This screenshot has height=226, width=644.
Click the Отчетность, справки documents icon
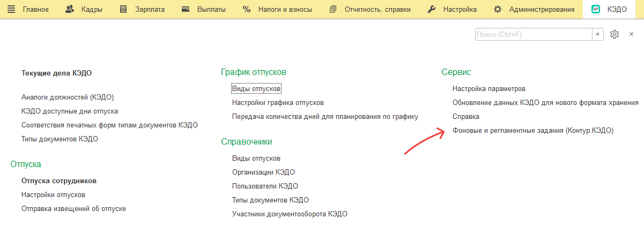tap(333, 9)
